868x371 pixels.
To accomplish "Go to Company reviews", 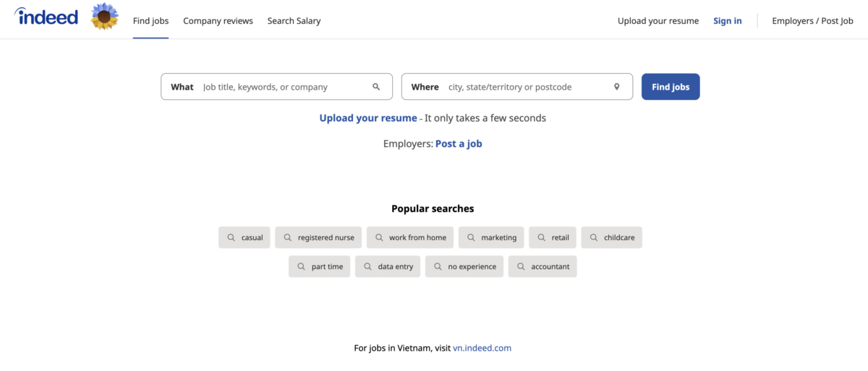I will 218,21.
